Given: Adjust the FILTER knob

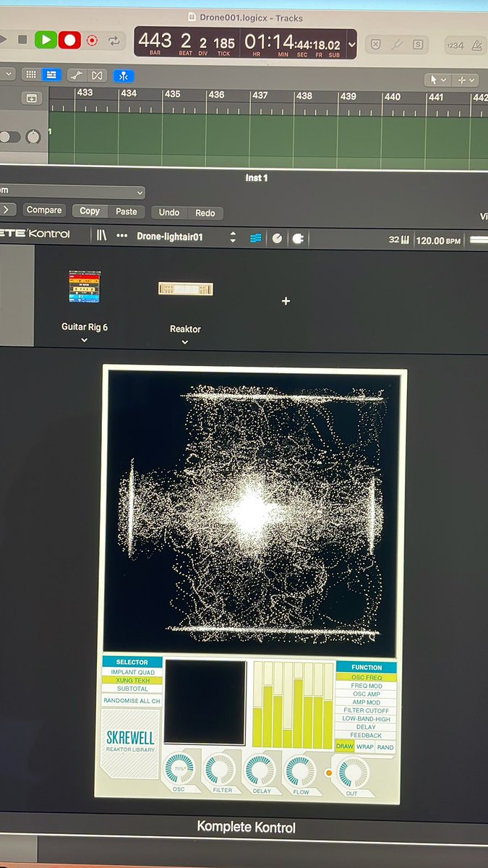Looking at the screenshot, I should [x=220, y=769].
